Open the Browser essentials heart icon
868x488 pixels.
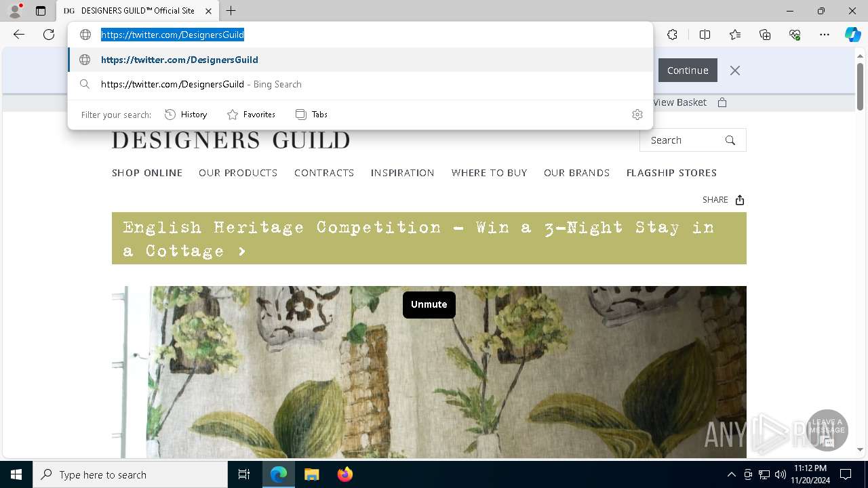click(x=795, y=35)
